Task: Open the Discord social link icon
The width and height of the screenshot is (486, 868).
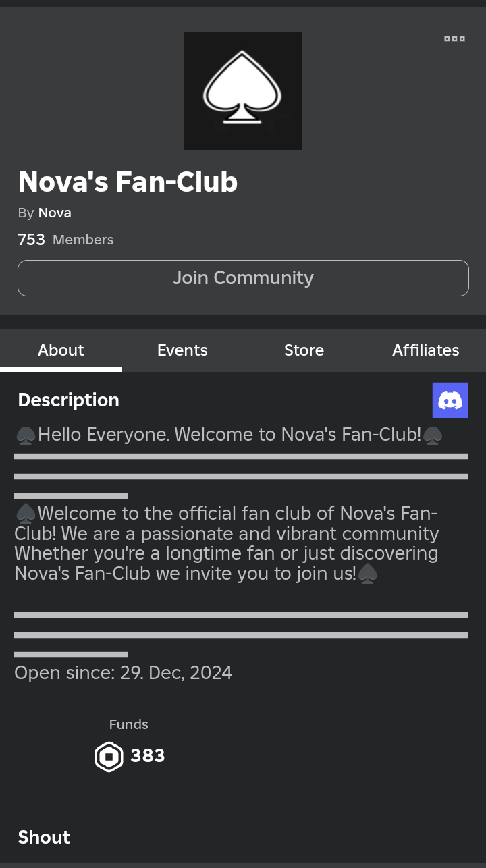Action: 450,400
